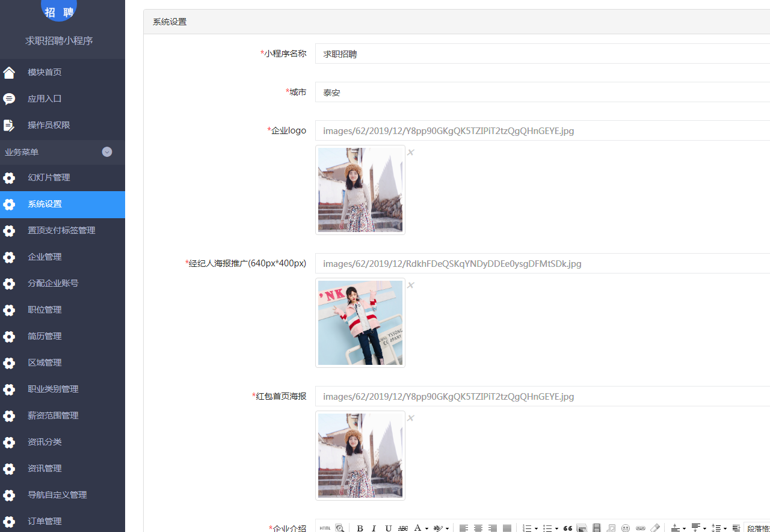Click the underline icon in editor toolbar
Screen dimensions: 770x532
(388, 528)
